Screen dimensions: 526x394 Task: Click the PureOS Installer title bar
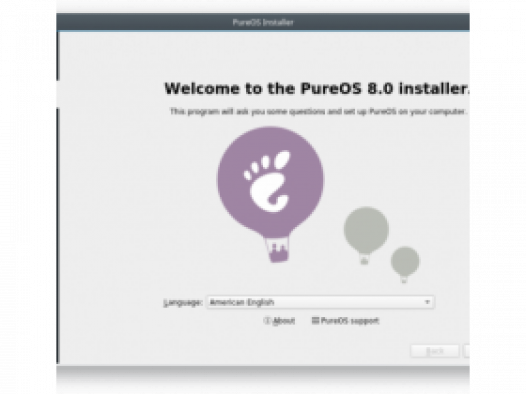click(x=263, y=22)
